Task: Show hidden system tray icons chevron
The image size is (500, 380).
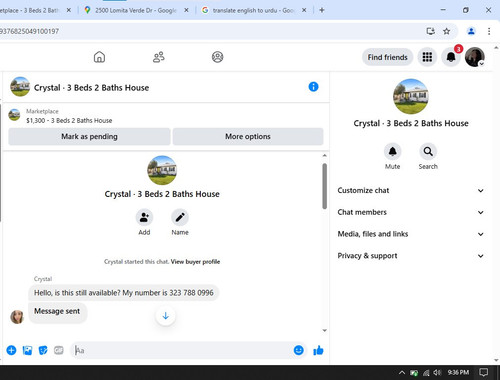Action: click(x=402, y=372)
